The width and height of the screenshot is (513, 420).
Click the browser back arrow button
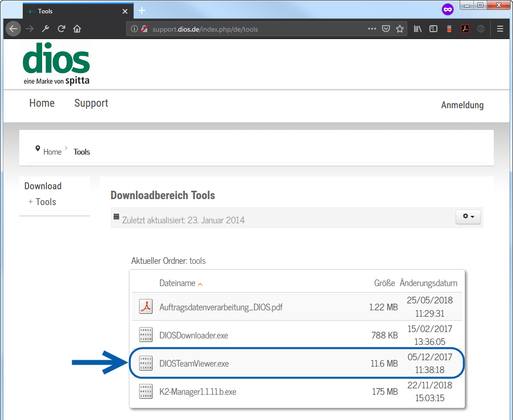click(13, 29)
